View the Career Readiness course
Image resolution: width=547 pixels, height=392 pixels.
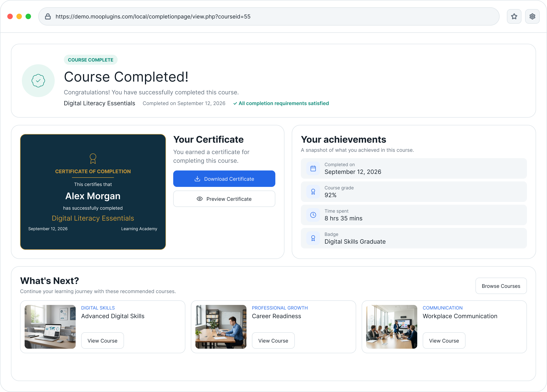[273, 341]
